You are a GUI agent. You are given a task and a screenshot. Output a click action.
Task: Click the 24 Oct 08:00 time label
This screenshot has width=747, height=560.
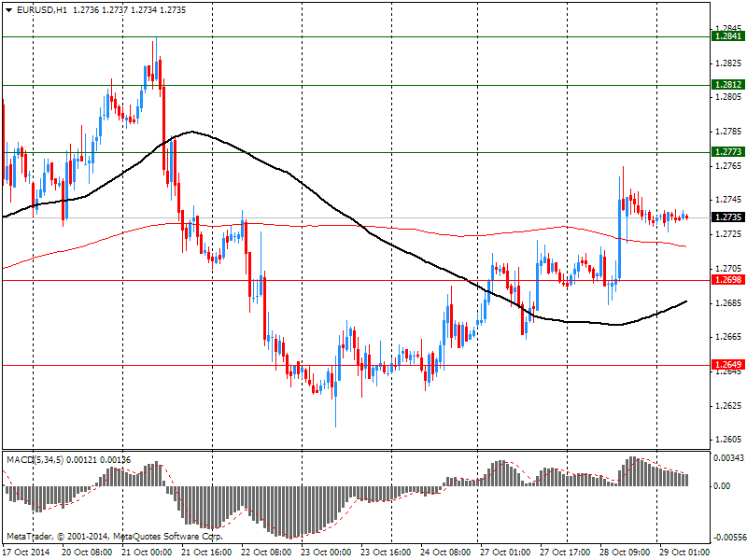(x=445, y=553)
